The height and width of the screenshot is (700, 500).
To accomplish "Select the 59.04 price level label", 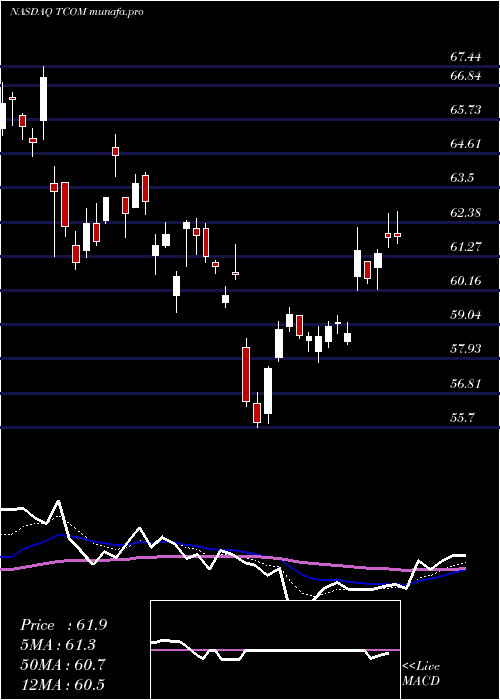I will coord(465,315).
